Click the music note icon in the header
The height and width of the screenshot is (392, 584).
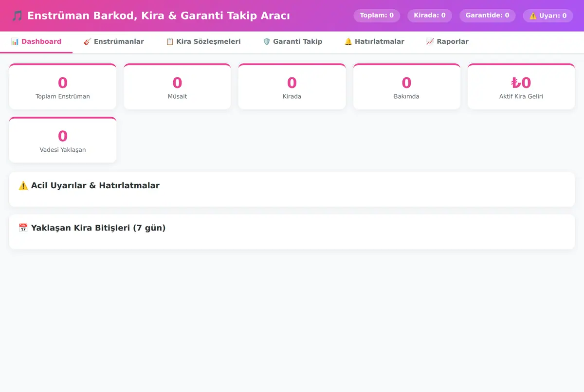(17, 16)
